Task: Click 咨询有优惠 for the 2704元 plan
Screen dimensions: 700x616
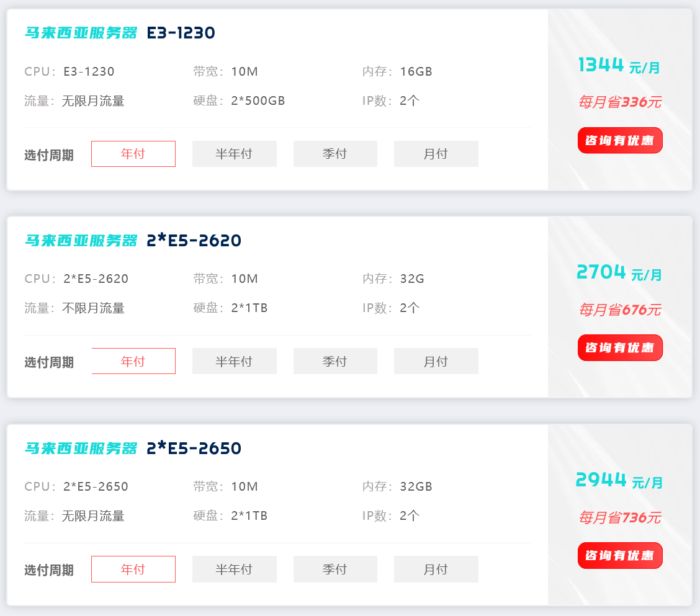Action: 620,348
